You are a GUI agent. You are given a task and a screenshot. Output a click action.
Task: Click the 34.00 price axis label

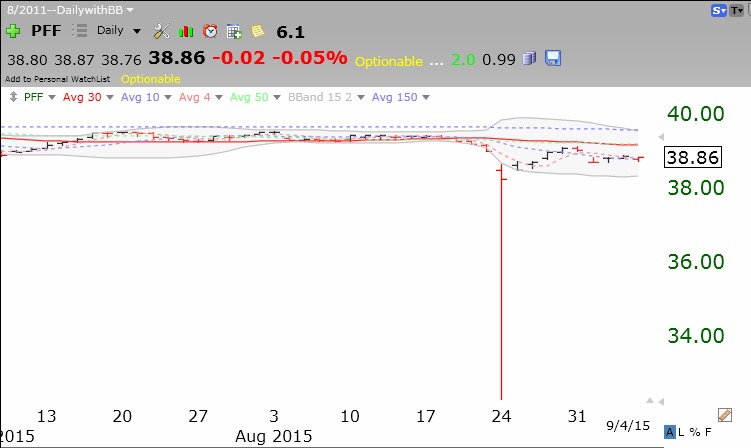(696, 335)
